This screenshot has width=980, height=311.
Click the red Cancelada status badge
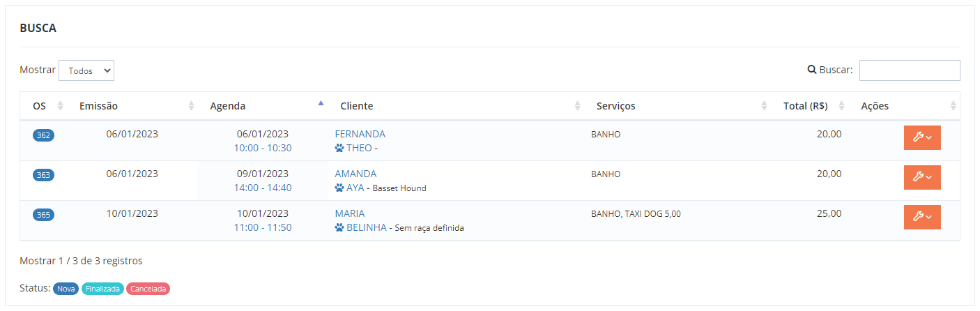pyautogui.click(x=148, y=289)
